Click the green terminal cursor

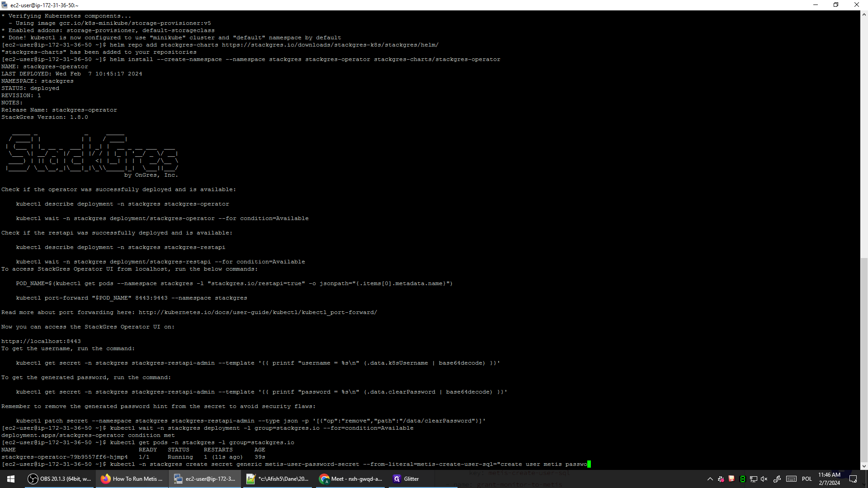pos(589,464)
